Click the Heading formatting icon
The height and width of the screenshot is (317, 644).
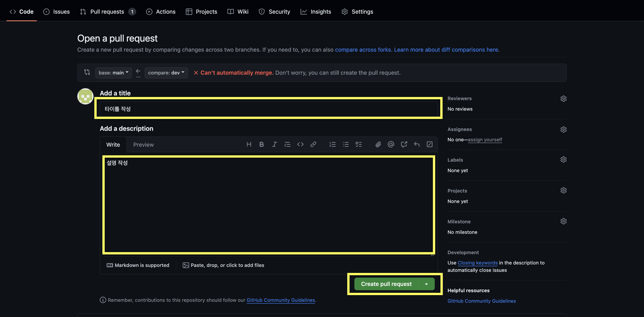(249, 144)
